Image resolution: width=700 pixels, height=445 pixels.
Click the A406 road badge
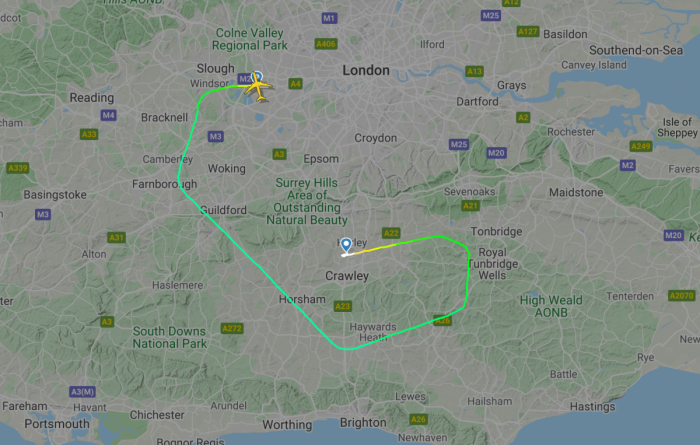pos(326,44)
